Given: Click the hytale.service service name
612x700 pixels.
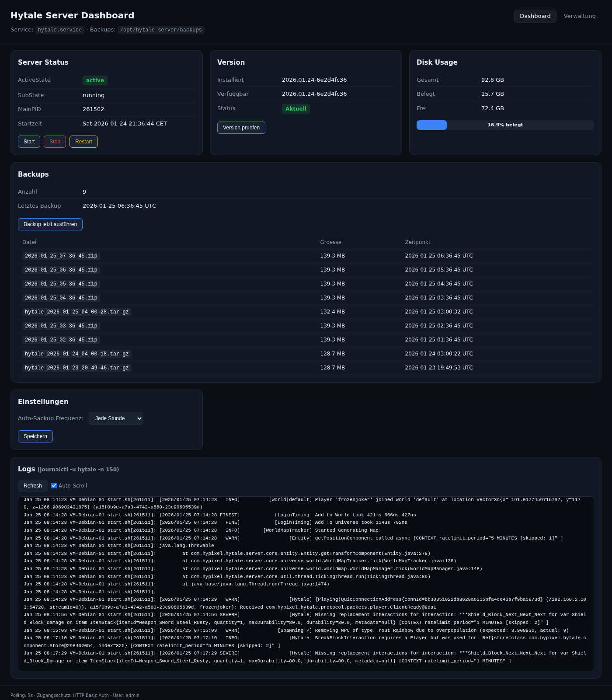Looking at the screenshot, I should pyautogui.click(x=60, y=30).
